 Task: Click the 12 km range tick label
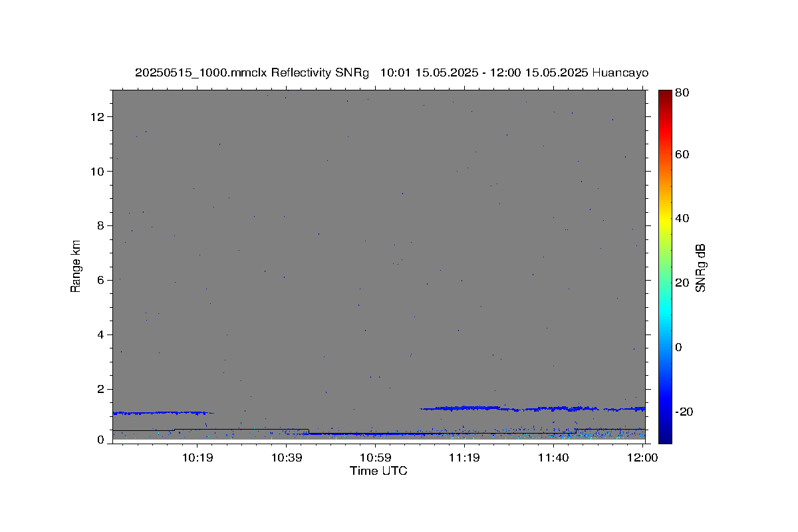point(98,117)
